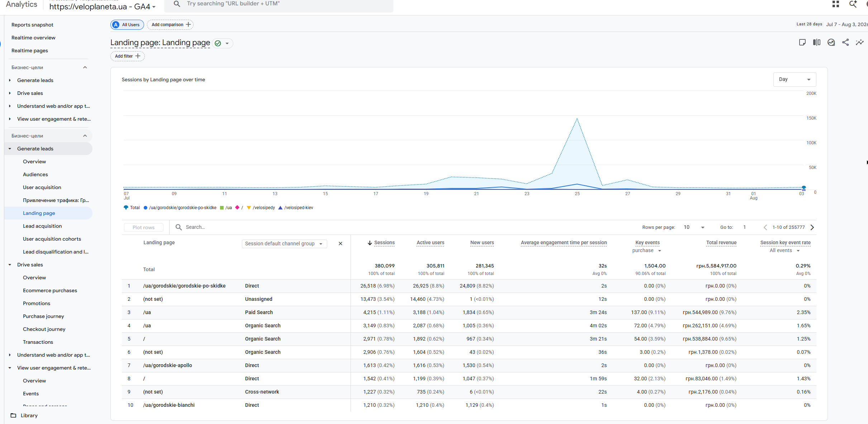Select User acquisition in the sidebar
This screenshot has width=868, height=424.
[42, 187]
